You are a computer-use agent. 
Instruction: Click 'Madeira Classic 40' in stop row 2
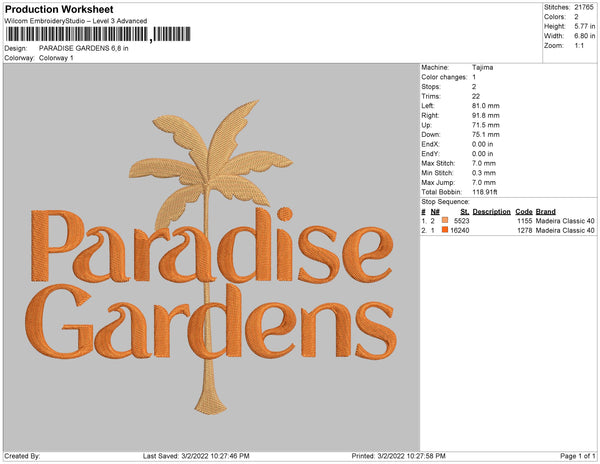coord(565,230)
